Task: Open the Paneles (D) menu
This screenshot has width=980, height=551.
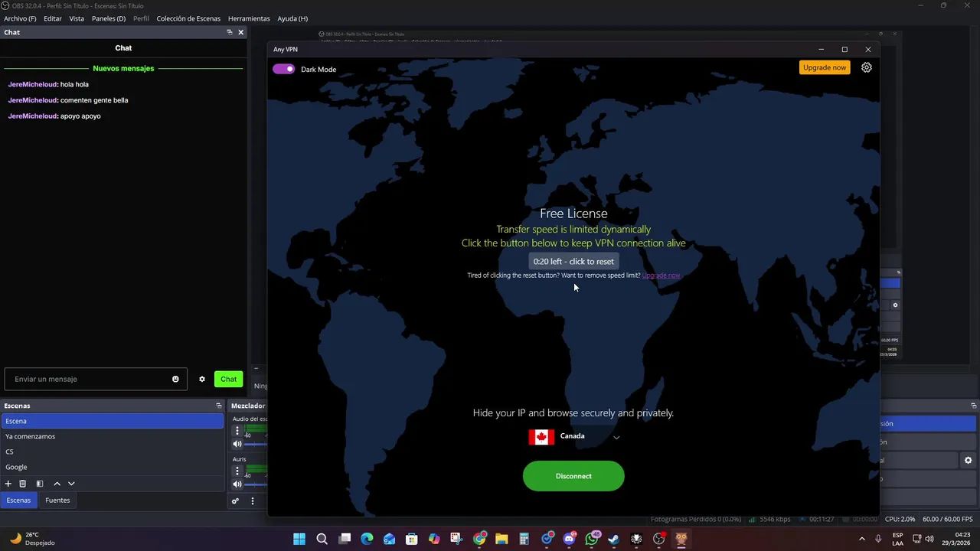Action: [x=109, y=18]
